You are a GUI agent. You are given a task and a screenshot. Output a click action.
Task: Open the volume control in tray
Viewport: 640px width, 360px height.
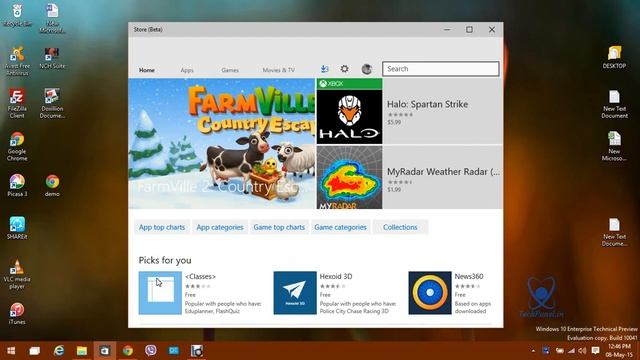click(x=582, y=351)
